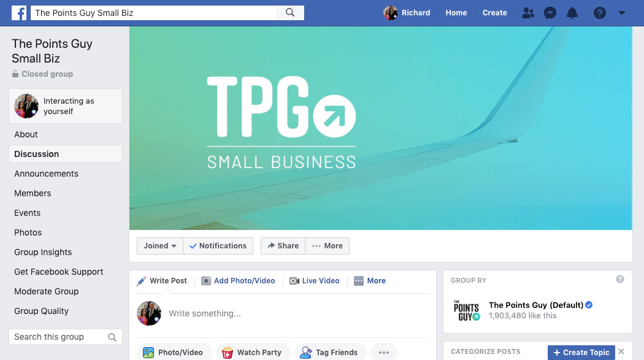Click the Group By help icon
The image size is (644, 360).
pos(619,279)
